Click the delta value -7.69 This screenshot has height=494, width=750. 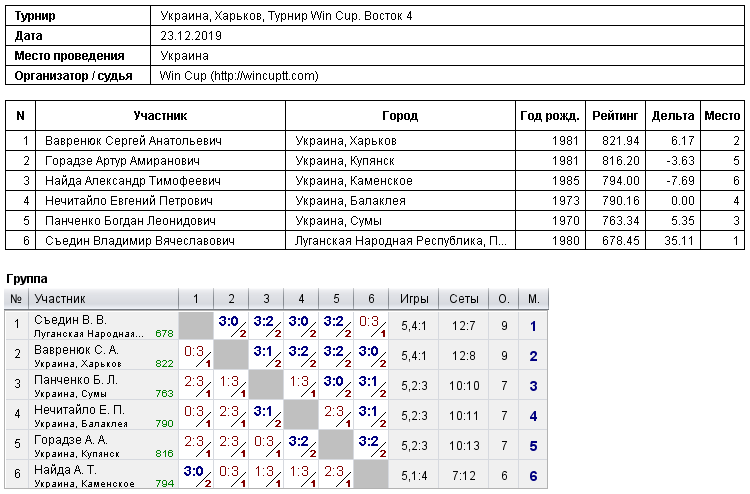(x=680, y=181)
